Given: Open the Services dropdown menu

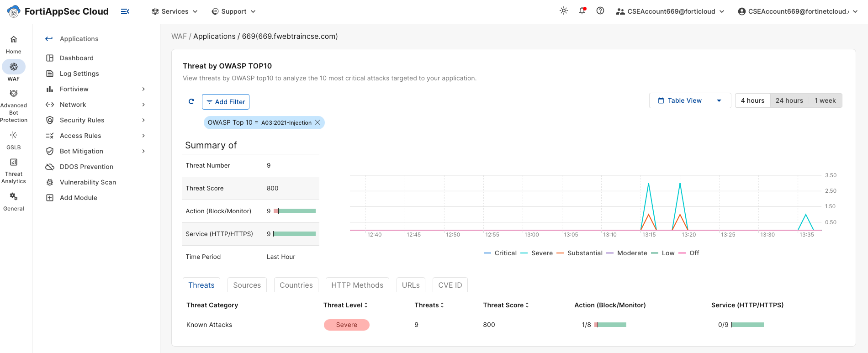Looking at the screenshot, I should (175, 11).
